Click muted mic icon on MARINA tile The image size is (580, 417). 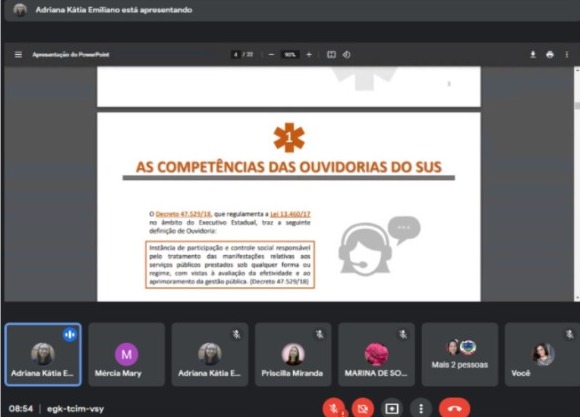(403, 334)
